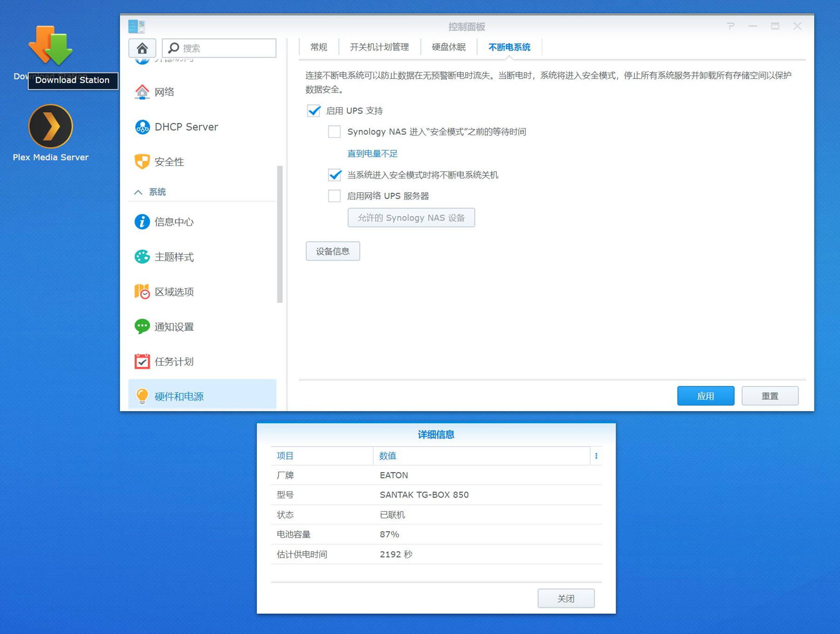Image resolution: width=840 pixels, height=634 pixels.
Task: Collapse the 系统 section in the sidebar
Action: [138, 192]
